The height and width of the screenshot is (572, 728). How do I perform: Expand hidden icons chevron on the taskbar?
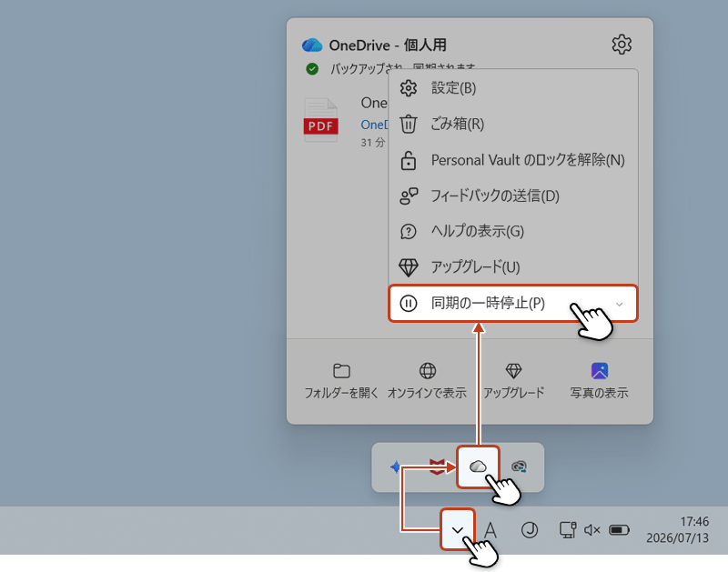click(x=458, y=530)
